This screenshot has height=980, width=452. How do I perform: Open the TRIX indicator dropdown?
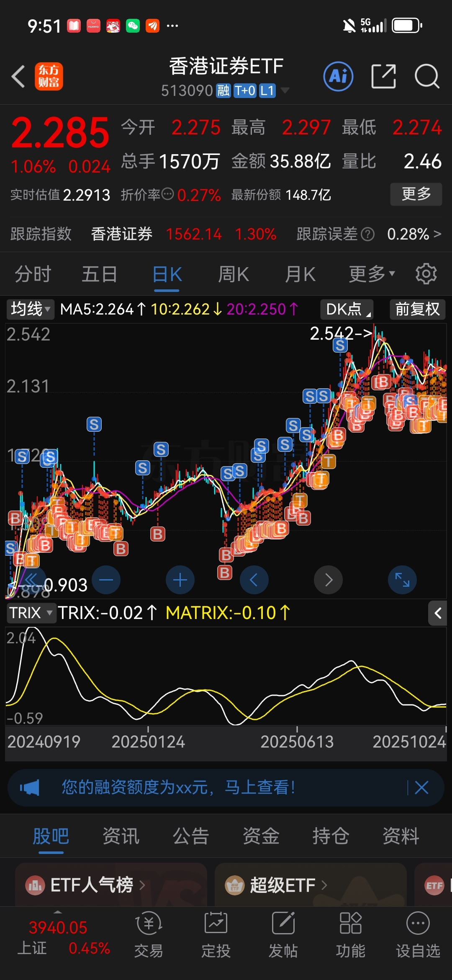31,613
